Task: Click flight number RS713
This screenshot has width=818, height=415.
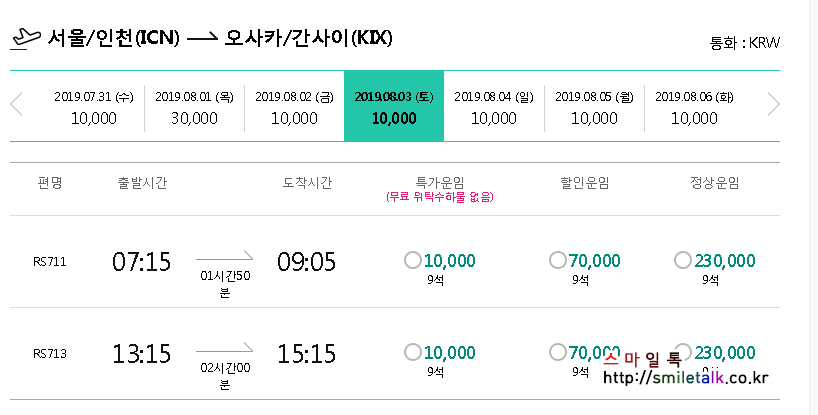Action: click(x=48, y=353)
